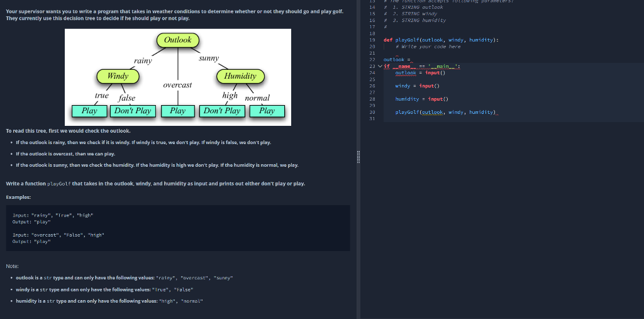The height and width of the screenshot is (319, 644).
Task: Click the Don't Play leaf under high branch
Action: coord(222,111)
